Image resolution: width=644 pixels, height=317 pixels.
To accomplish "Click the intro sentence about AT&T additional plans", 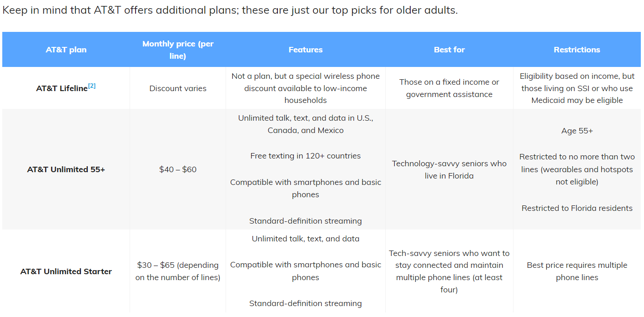I will click(230, 10).
